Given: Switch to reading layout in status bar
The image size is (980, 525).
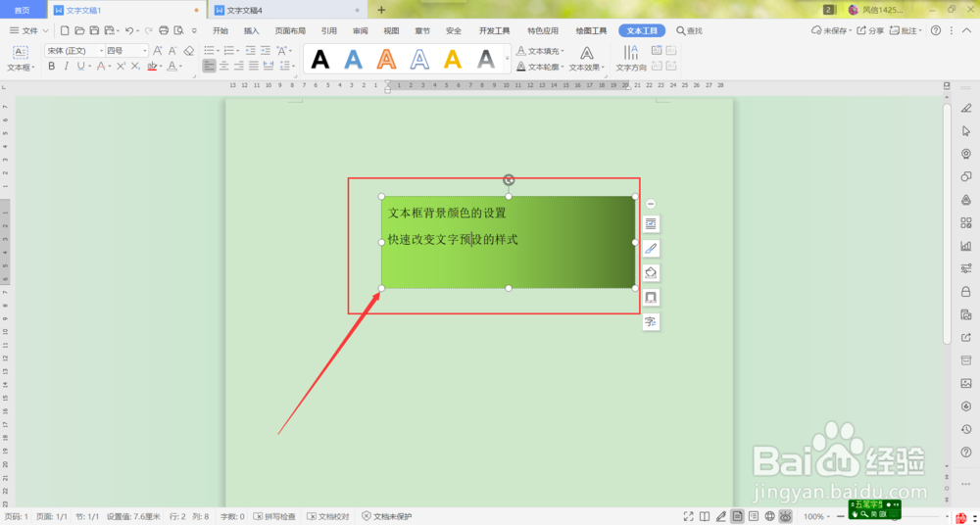Looking at the screenshot, I should tap(705, 516).
